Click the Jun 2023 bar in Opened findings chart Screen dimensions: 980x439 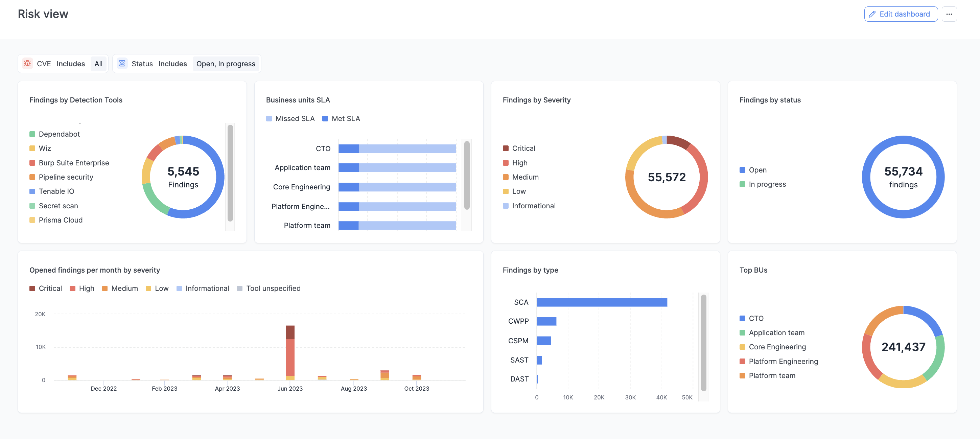click(290, 354)
